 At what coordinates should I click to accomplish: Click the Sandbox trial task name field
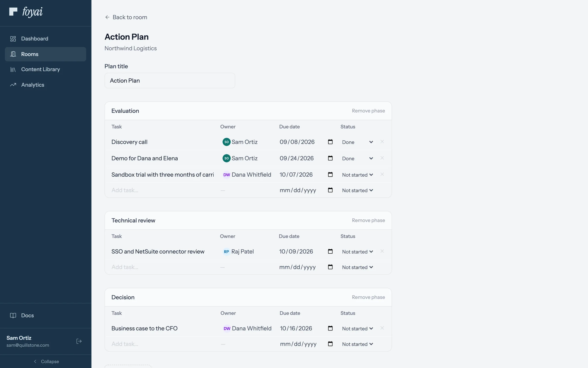[163, 174]
